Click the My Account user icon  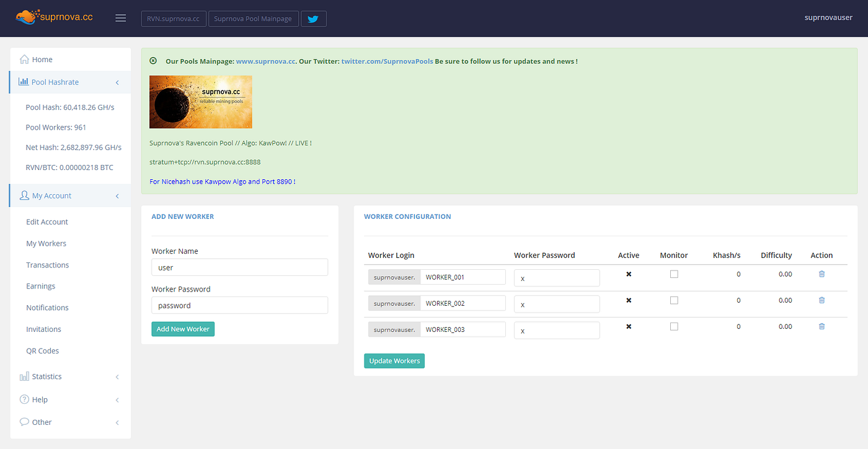[x=24, y=195]
